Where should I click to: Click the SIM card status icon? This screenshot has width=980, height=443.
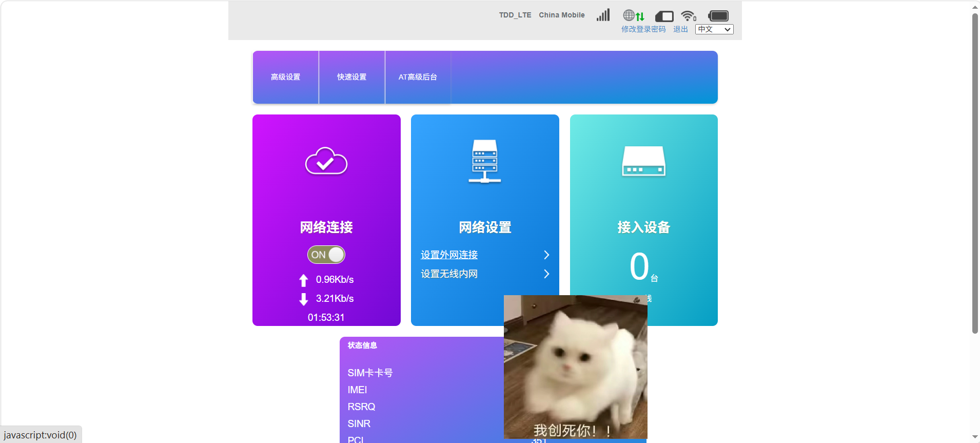(664, 16)
